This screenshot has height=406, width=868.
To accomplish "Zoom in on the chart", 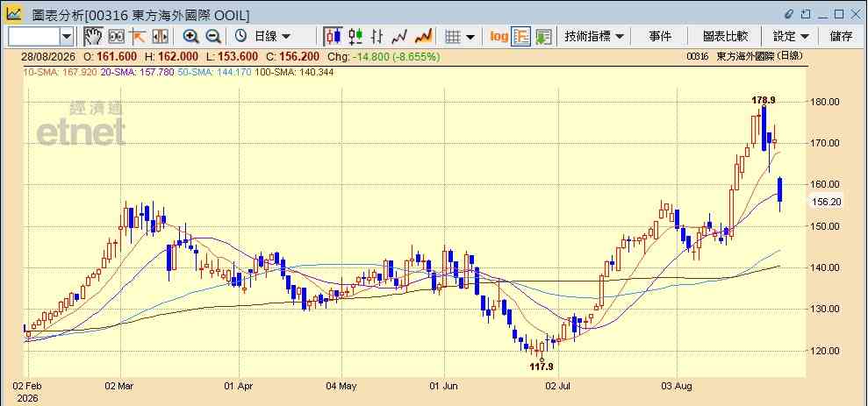I will pyautogui.click(x=191, y=37).
